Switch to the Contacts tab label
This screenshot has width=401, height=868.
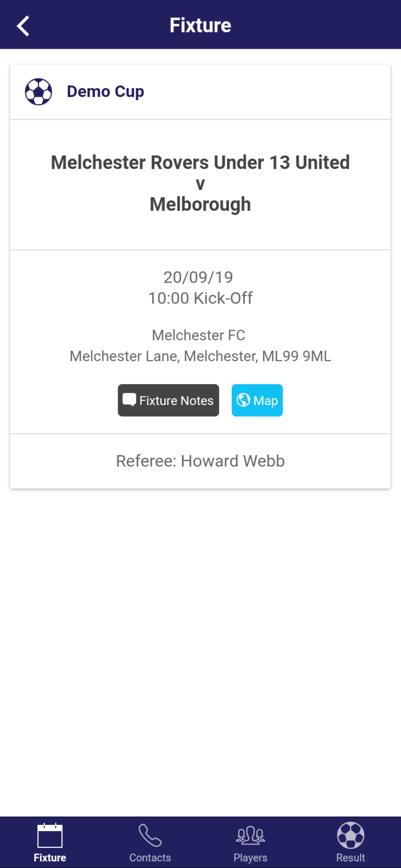click(x=150, y=858)
